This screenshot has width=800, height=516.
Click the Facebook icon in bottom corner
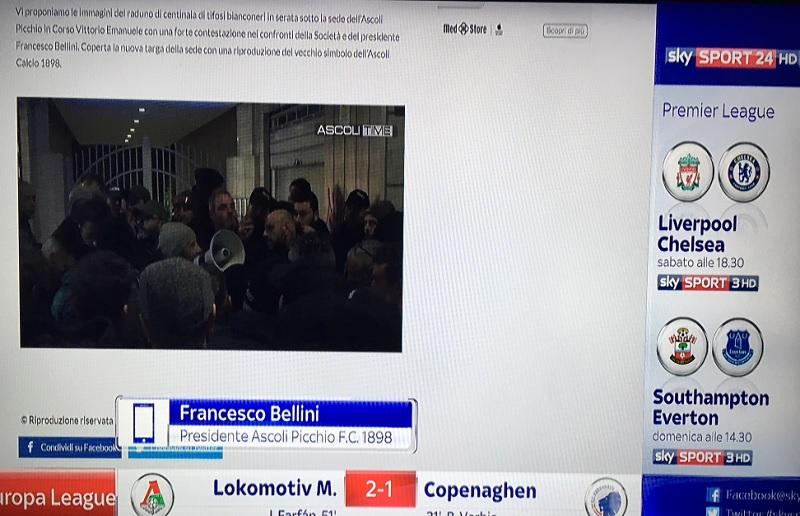713,495
